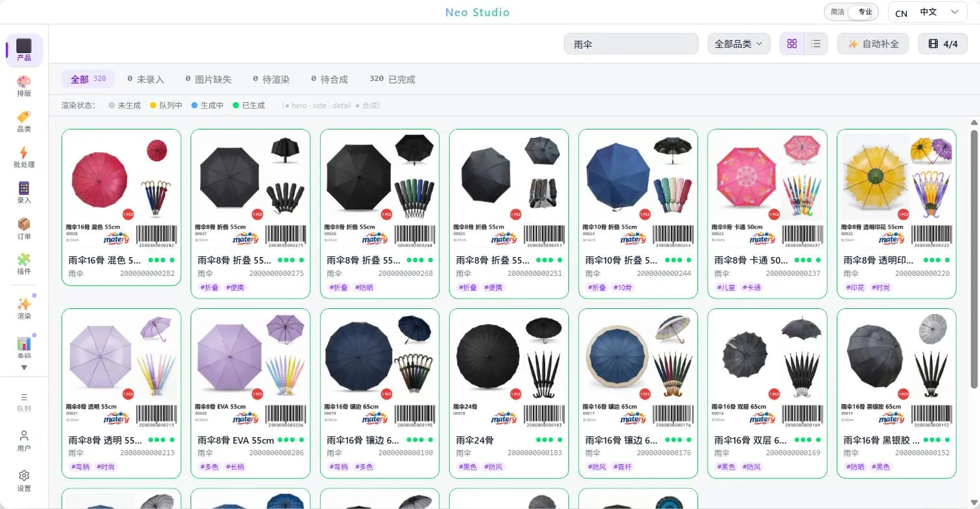
Task: Click the 生成中 blue status legend
Action: (x=207, y=106)
